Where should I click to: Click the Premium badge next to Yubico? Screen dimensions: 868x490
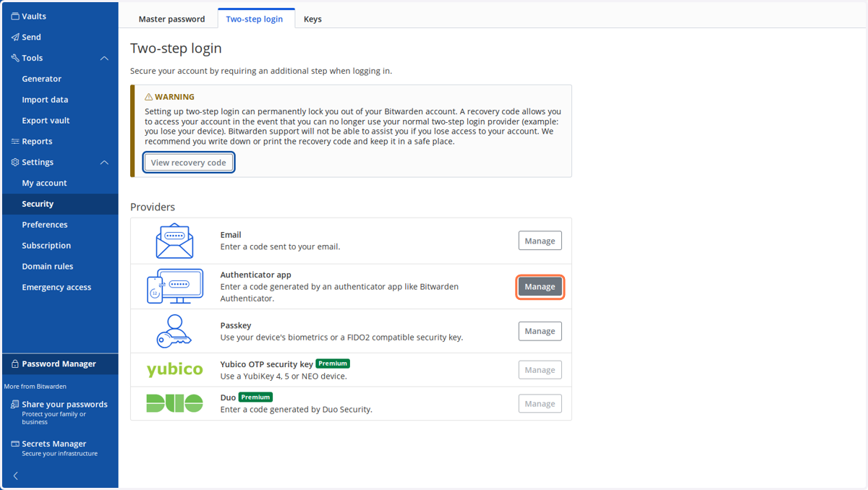coord(333,364)
